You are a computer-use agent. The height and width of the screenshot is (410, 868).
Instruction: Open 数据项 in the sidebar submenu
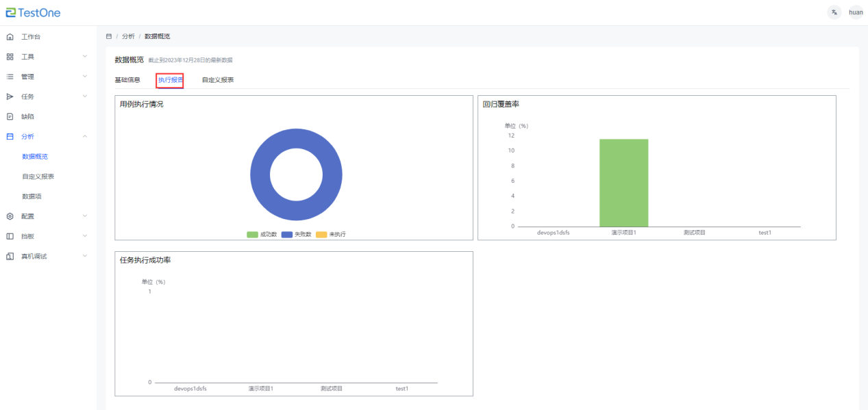32,196
